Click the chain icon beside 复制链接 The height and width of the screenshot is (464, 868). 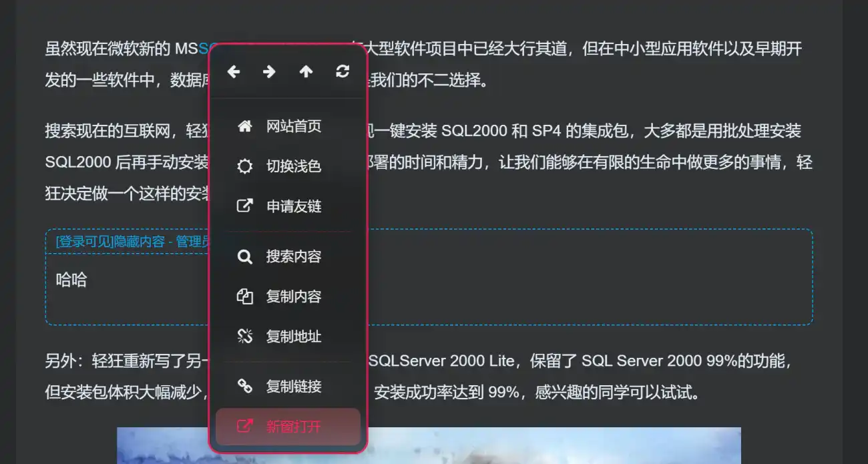coord(245,387)
